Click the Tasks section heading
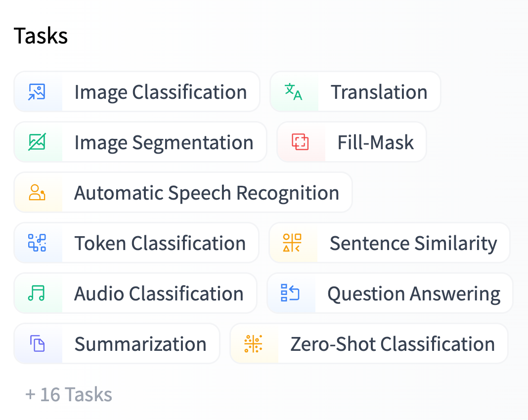The width and height of the screenshot is (528, 420). (x=41, y=35)
